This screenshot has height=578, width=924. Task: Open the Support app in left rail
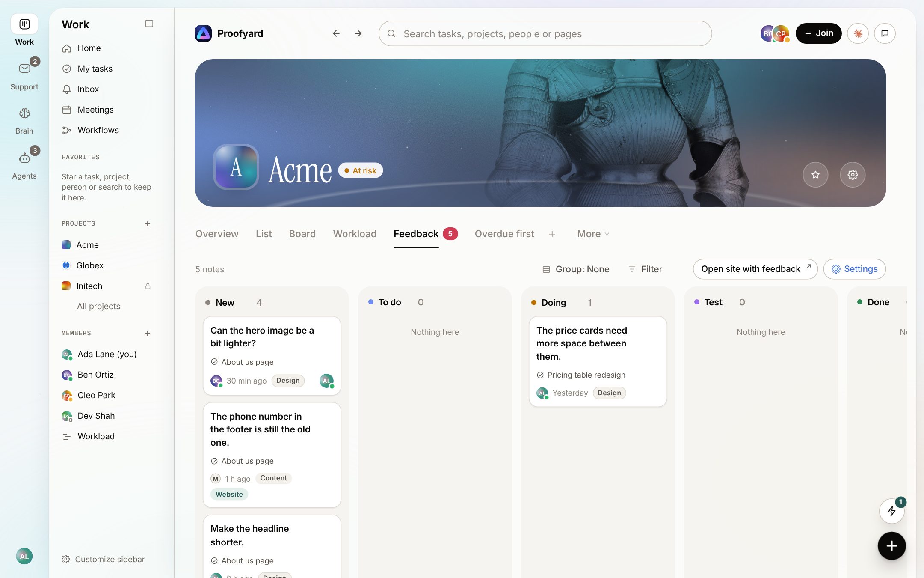click(24, 75)
